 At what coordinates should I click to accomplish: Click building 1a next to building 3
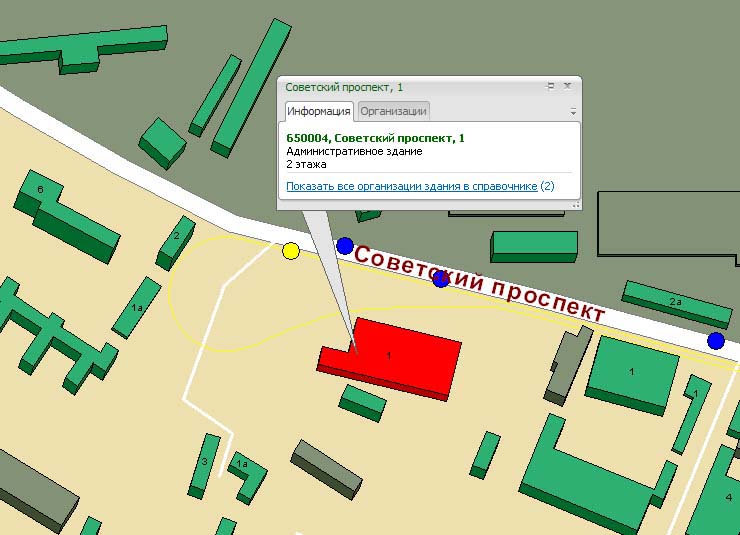[246, 476]
